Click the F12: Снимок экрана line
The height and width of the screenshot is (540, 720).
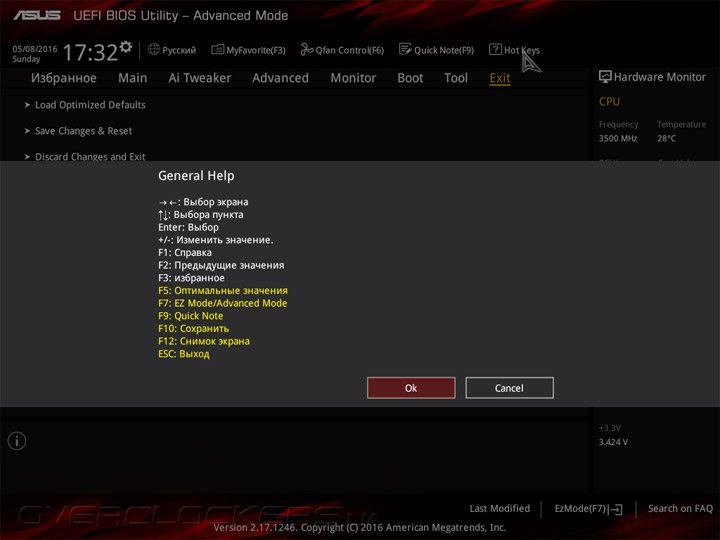point(204,341)
